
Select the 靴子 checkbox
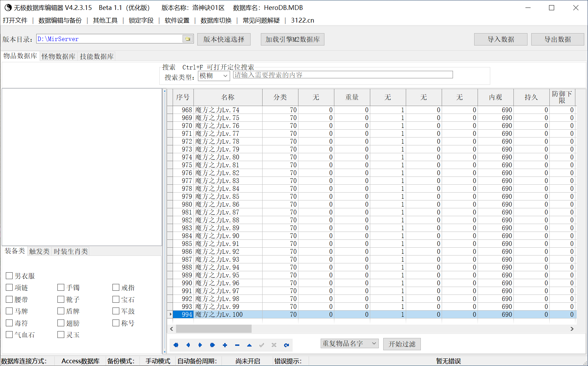61,300
